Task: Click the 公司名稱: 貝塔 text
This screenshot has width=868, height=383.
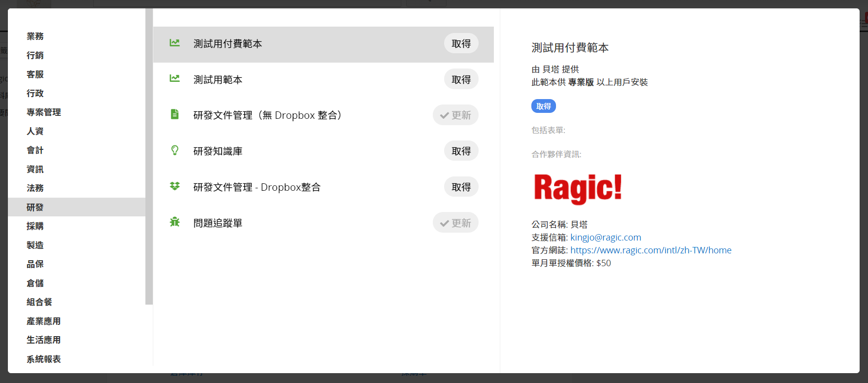Action: click(x=559, y=224)
